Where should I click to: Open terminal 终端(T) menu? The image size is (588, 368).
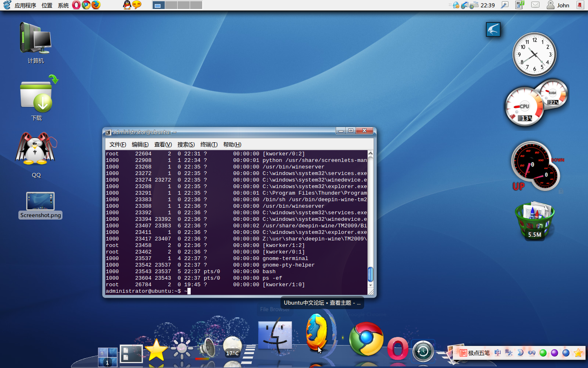(209, 144)
